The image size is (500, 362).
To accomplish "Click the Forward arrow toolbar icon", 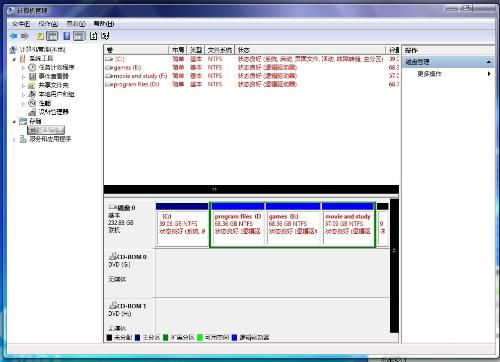I will click(x=25, y=36).
